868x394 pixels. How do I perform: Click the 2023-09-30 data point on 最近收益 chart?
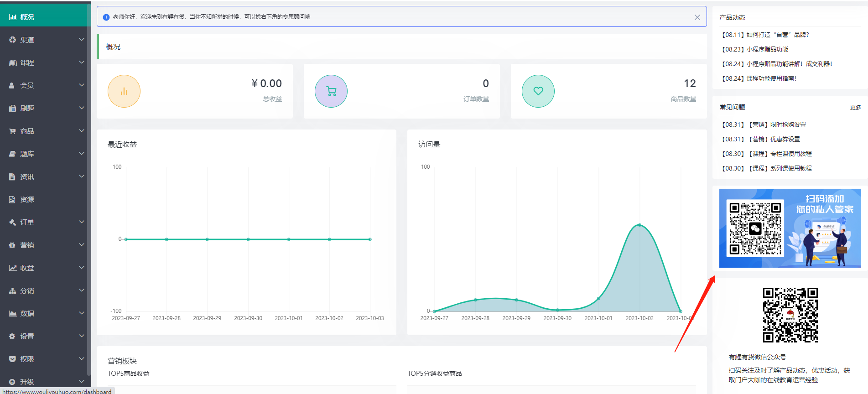(x=248, y=239)
